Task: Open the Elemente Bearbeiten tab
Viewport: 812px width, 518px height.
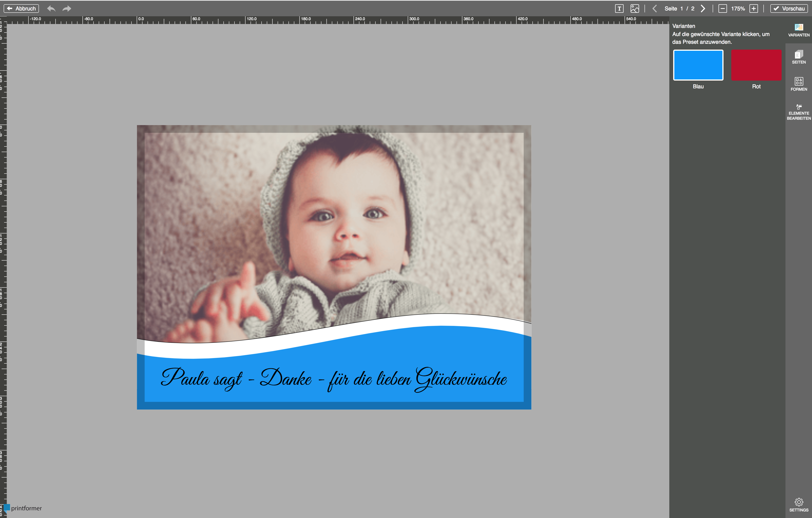Action: click(798, 112)
